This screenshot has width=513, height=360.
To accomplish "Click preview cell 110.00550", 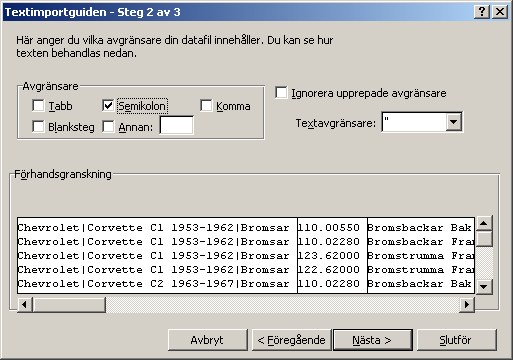I will (x=329, y=228).
